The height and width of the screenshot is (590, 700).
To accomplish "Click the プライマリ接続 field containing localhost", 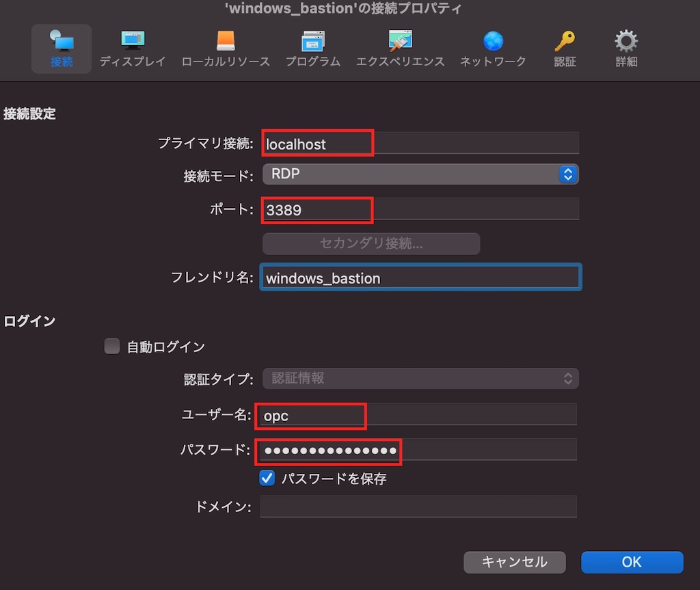I will pos(420,143).
